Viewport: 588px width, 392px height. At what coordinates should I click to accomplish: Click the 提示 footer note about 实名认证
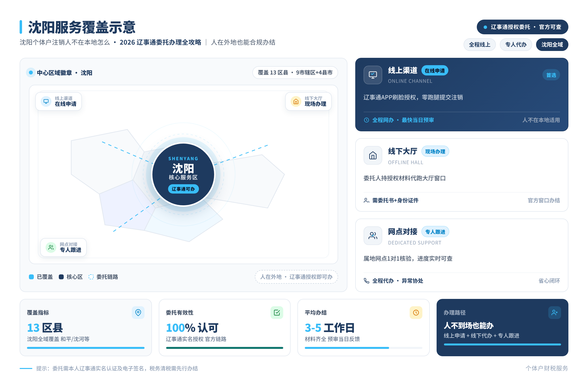117,368
